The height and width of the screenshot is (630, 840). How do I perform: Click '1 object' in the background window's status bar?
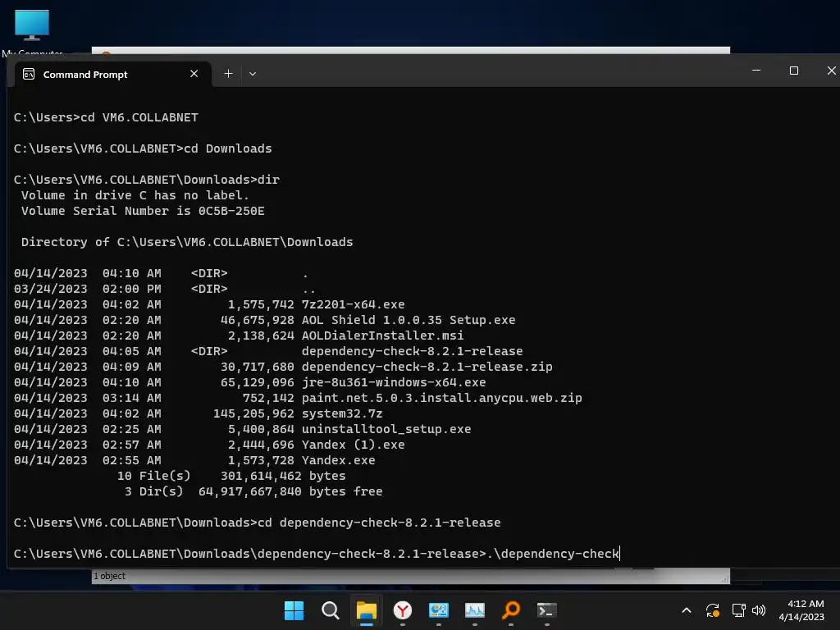[x=109, y=576]
